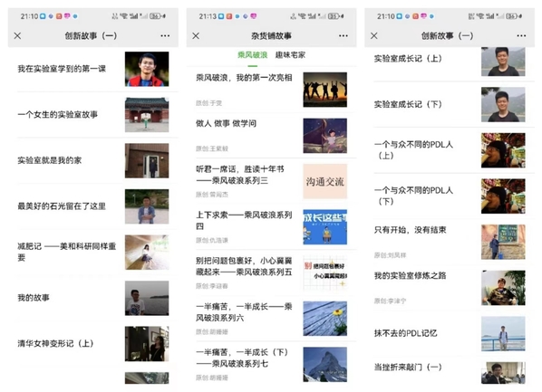Close the 杂货铺故事 page
Image resolution: width=542 pixels, height=392 pixels.
click(x=196, y=35)
